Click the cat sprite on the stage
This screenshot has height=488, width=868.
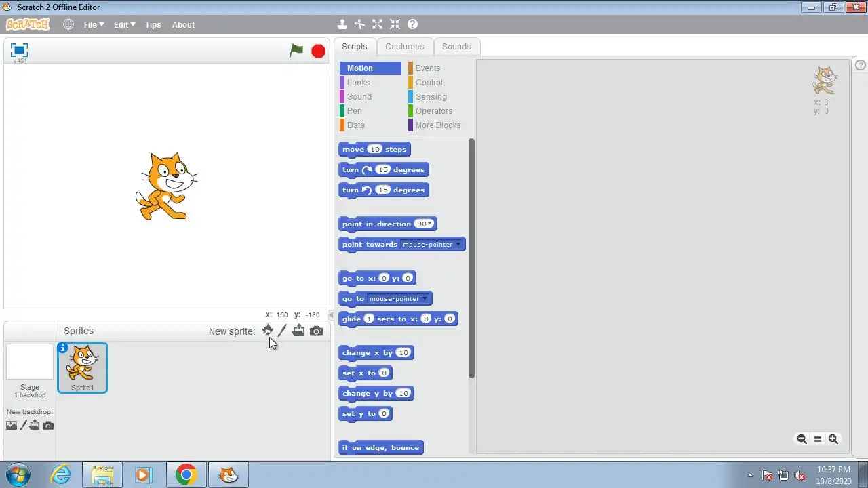click(x=166, y=186)
